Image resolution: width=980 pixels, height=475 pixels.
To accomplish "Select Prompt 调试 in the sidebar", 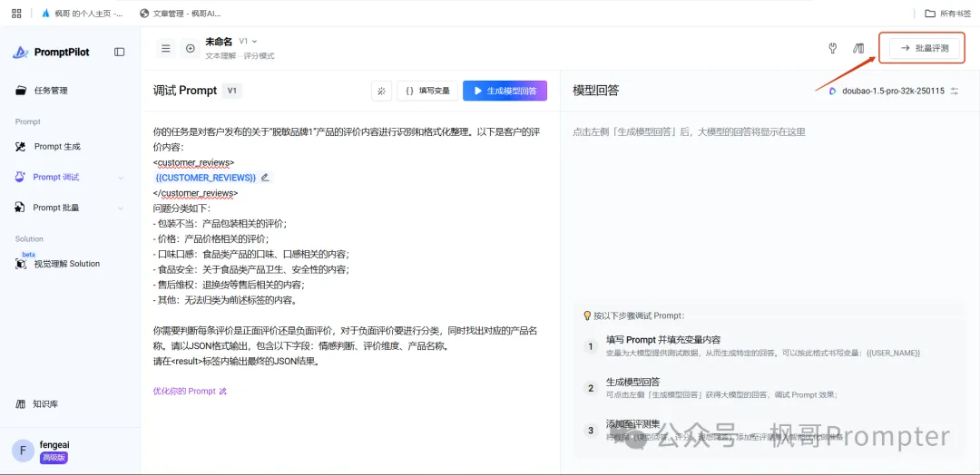I will tap(56, 178).
